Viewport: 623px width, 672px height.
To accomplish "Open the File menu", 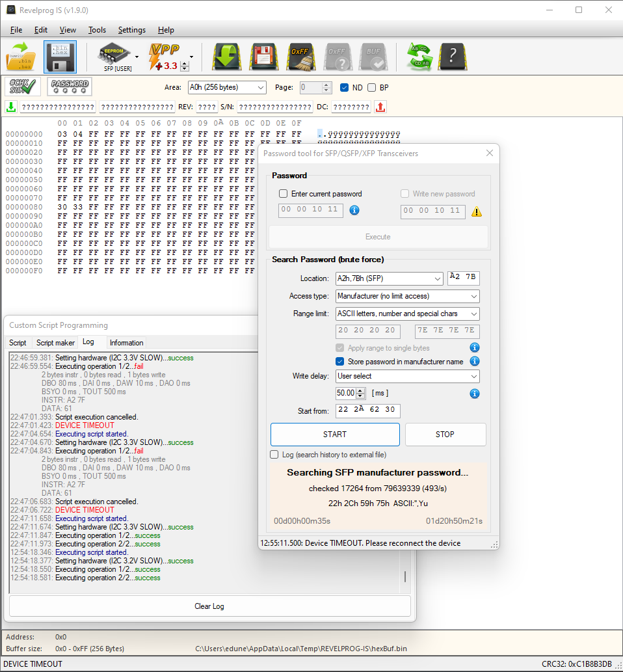I will tap(16, 30).
